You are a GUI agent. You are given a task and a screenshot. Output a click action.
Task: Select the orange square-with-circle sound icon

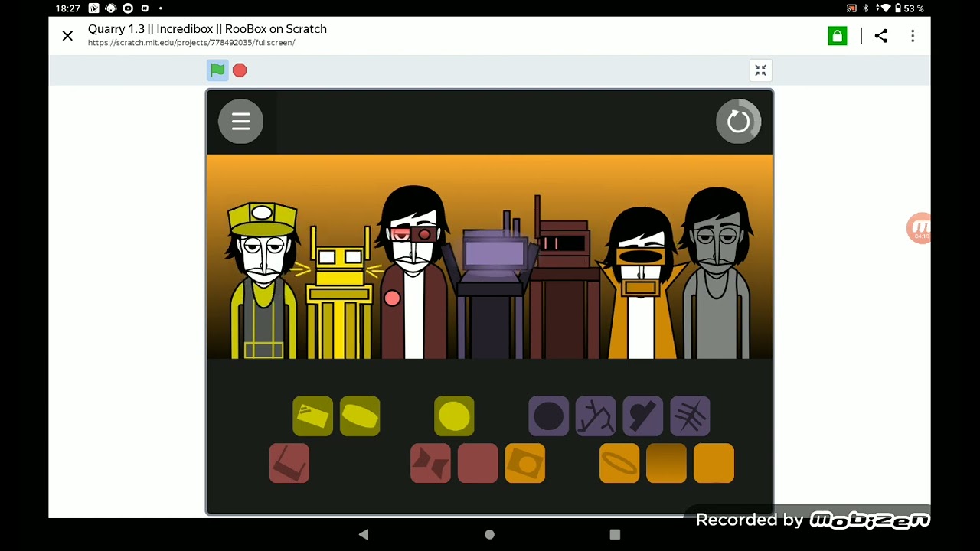click(525, 463)
